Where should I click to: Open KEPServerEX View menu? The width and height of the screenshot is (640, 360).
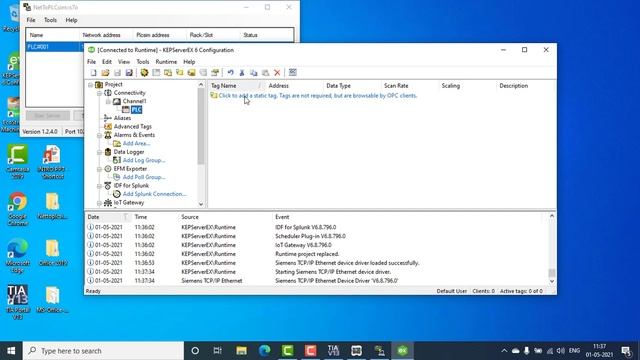point(124,62)
